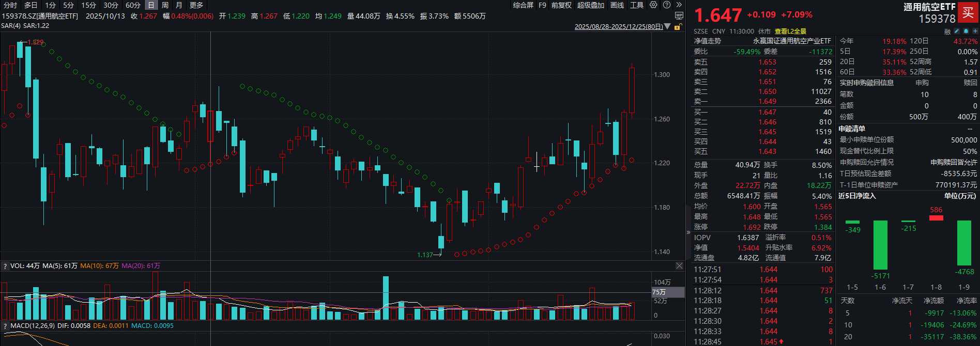Viewport: 980px width, 346px height.
Task: Select the 30分 period tab
Action: click(111, 5)
